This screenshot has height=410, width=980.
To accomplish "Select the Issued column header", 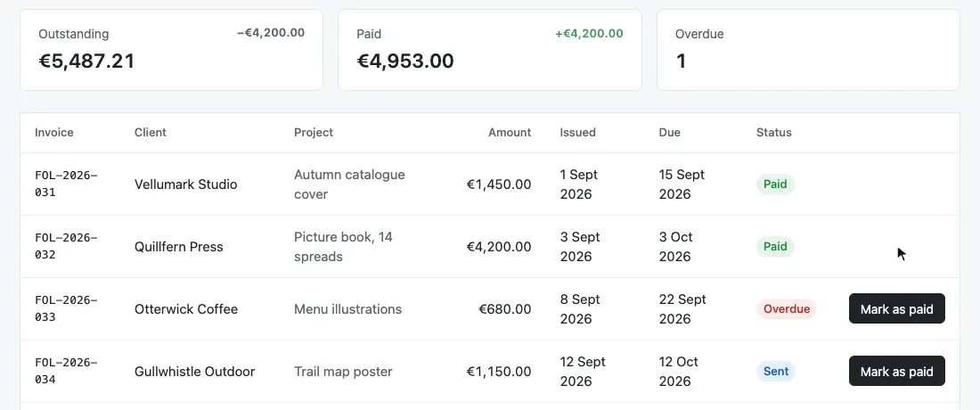I will coord(577,133).
